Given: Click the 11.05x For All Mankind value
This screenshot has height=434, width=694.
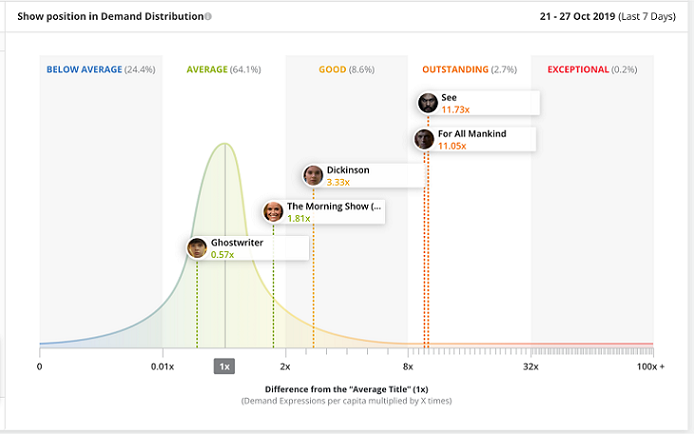Looking at the screenshot, I should [x=453, y=146].
